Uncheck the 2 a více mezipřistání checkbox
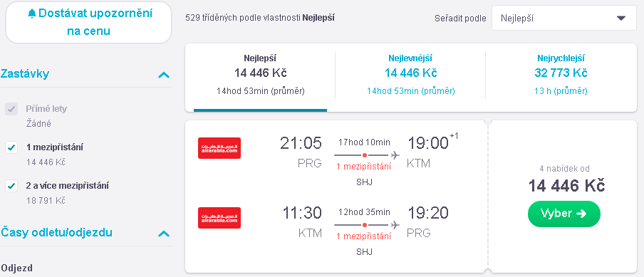This screenshot has width=644, height=277. pyautogui.click(x=11, y=186)
